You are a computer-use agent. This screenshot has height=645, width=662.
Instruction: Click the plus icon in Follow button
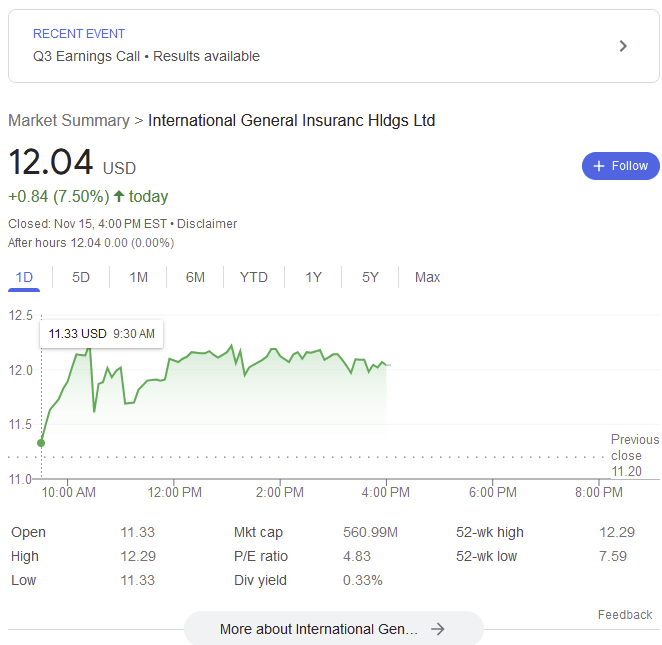(x=599, y=166)
